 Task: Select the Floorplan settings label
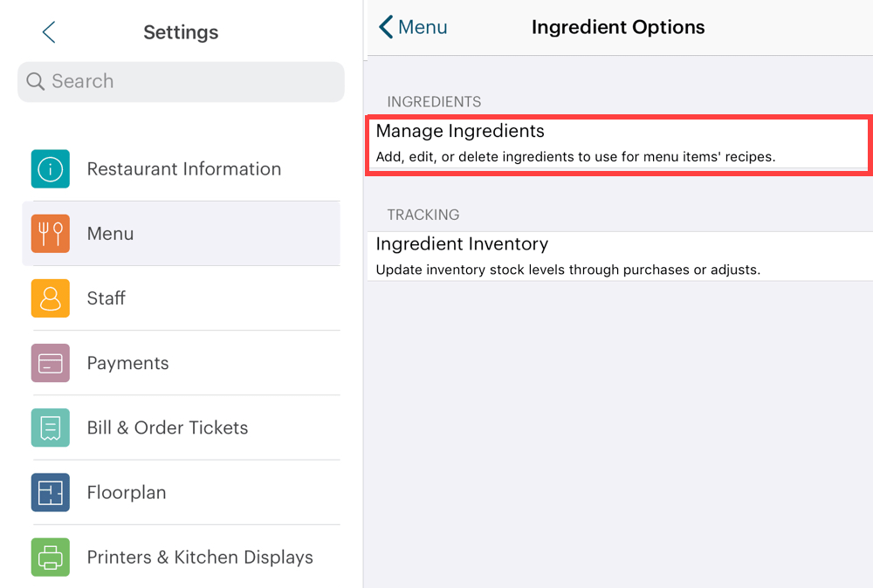(x=127, y=492)
